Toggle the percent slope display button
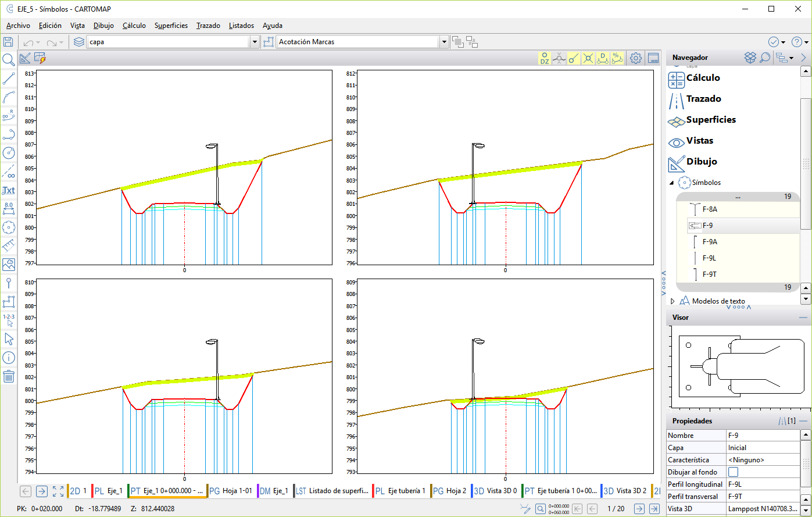812x517 pixels. click(617, 58)
